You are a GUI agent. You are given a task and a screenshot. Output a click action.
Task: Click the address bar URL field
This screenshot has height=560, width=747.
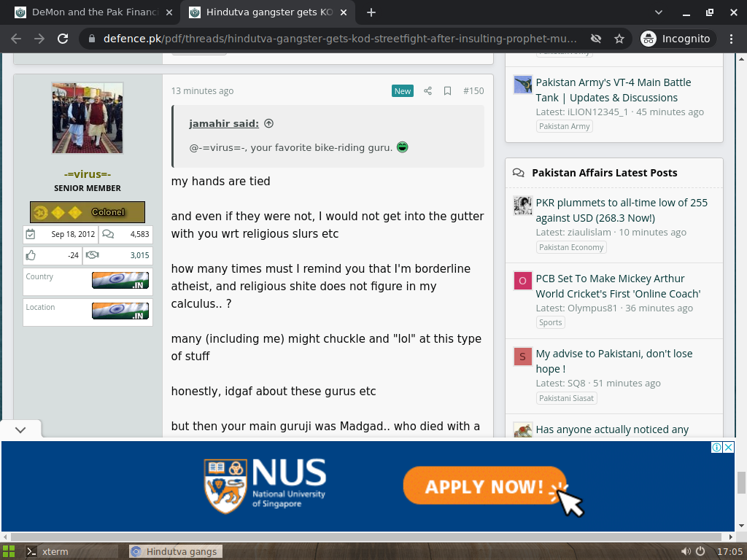tap(340, 39)
